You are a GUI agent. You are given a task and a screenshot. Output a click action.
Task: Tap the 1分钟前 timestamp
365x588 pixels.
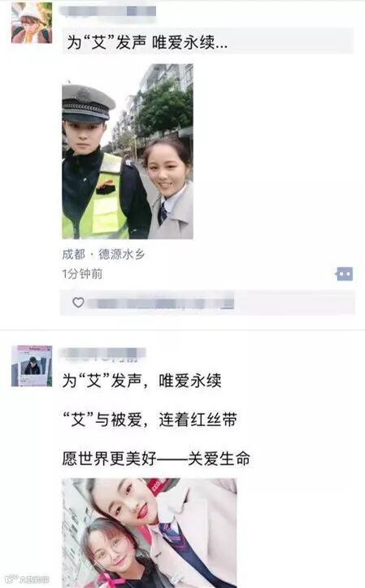tap(82, 274)
